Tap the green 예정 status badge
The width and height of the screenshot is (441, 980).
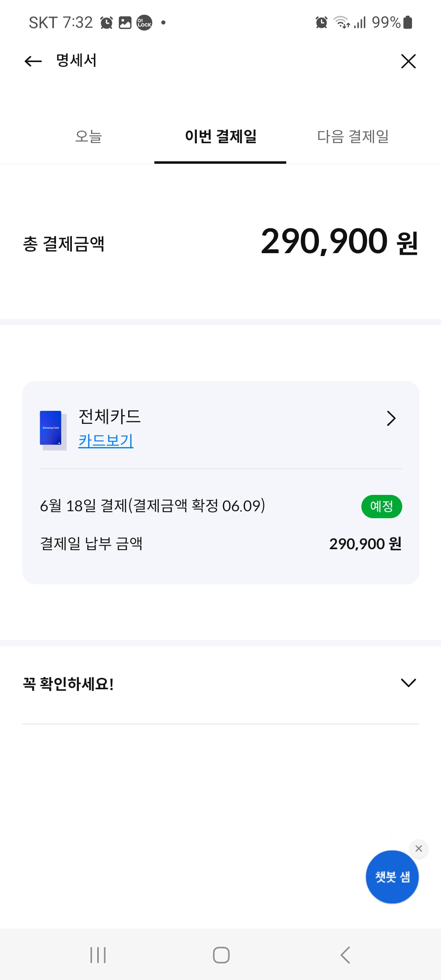[381, 506]
